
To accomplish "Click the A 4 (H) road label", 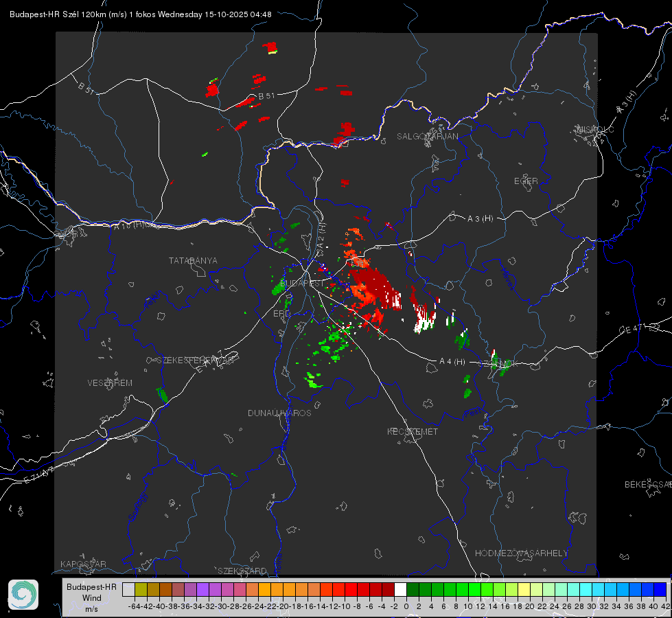I will [x=452, y=362].
